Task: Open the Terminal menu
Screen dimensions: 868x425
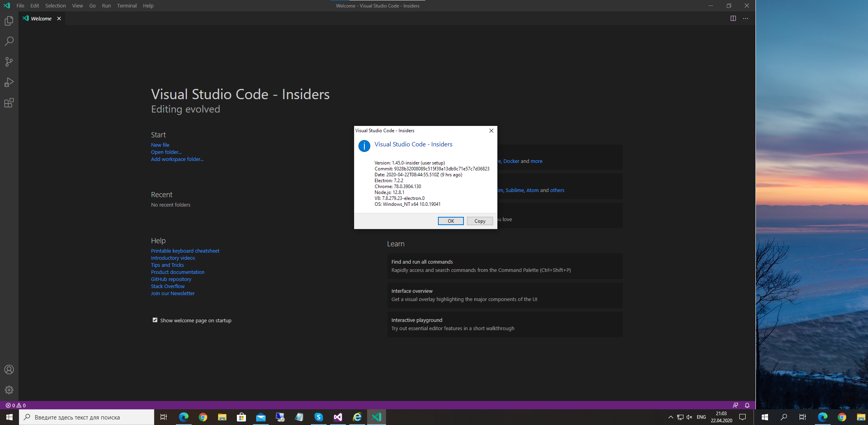Action: 127,6
